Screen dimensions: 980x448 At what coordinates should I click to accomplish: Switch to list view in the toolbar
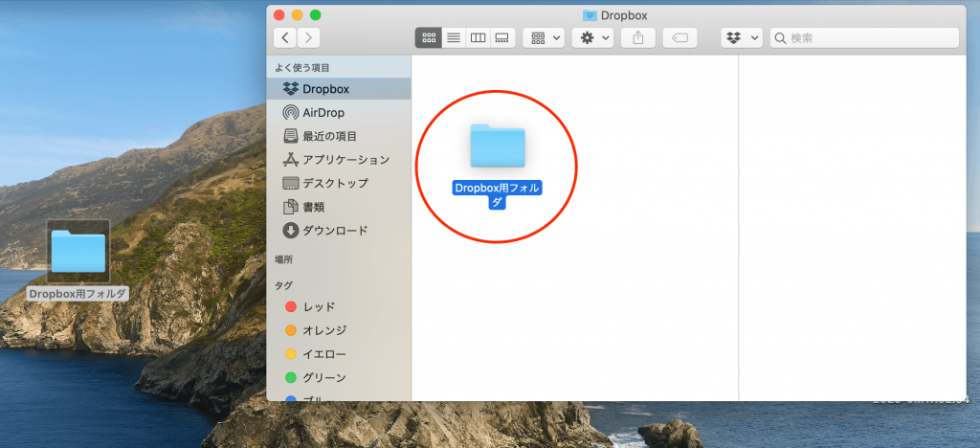454,38
